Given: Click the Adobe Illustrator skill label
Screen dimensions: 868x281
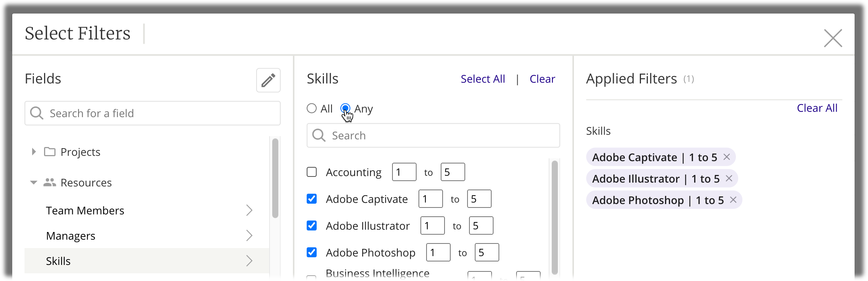Looking at the screenshot, I should [x=368, y=226].
